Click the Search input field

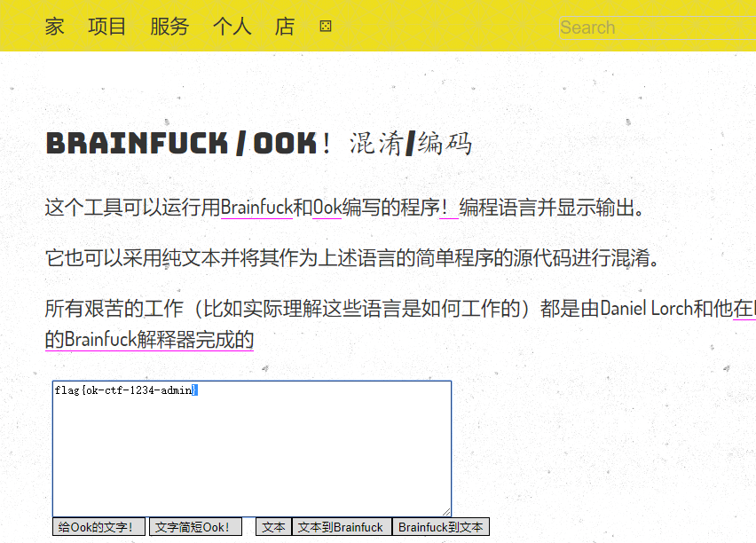(656, 28)
